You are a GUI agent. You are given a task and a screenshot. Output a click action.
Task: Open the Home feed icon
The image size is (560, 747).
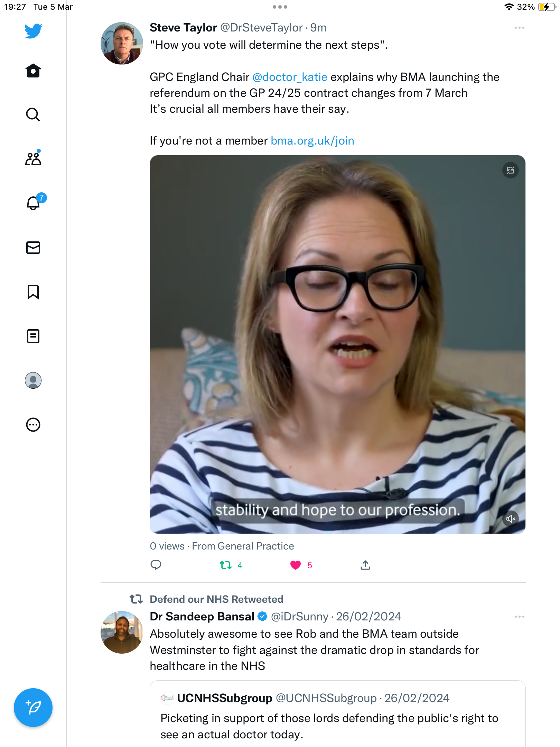pos(33,71)
